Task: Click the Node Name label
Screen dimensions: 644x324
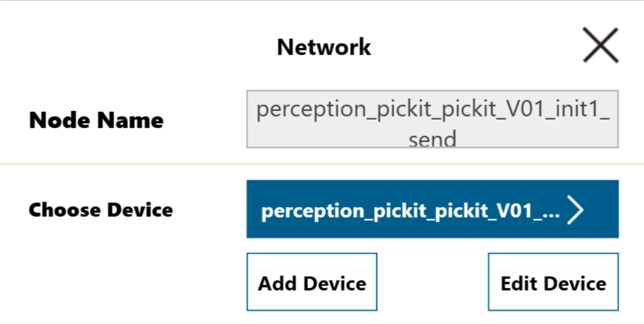Action: [96, 120]
